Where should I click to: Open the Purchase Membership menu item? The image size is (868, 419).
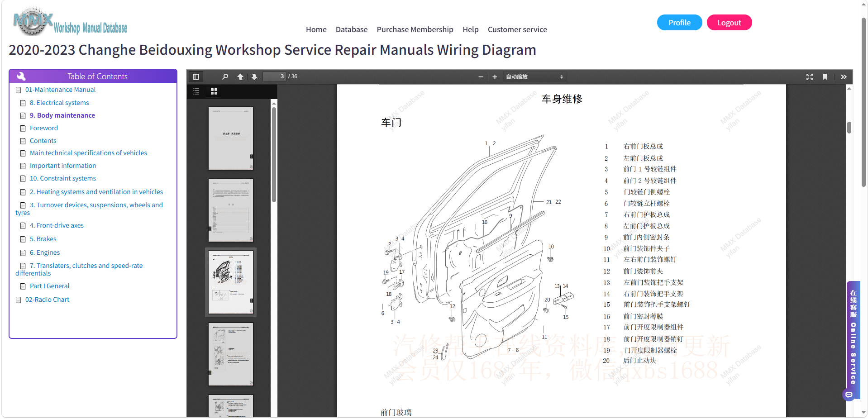pyautogui.click(x=415, y=29)
